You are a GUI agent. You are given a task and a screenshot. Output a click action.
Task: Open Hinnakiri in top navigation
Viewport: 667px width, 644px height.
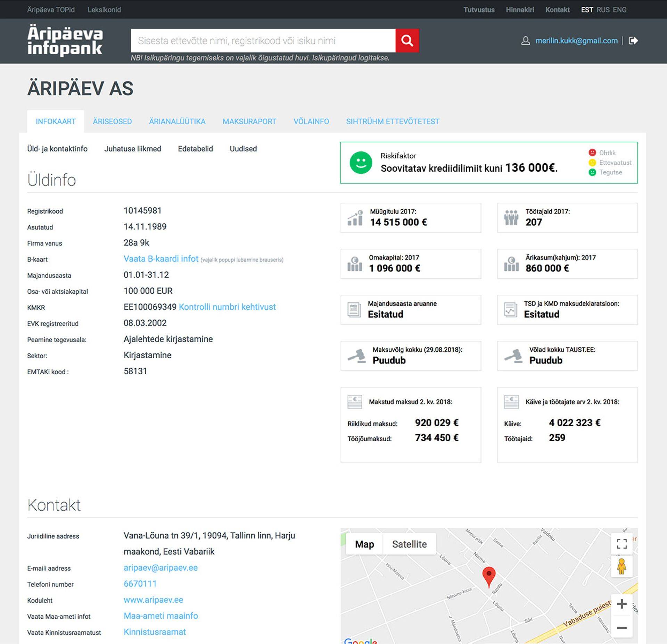[520, 10]
